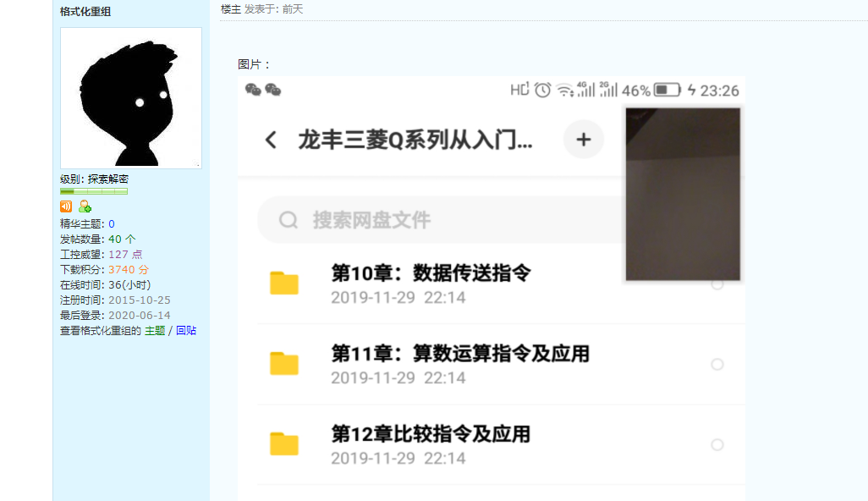Select the radio circle for 第12章
This screenshot has height=501, width=868.
click(717, 444)
